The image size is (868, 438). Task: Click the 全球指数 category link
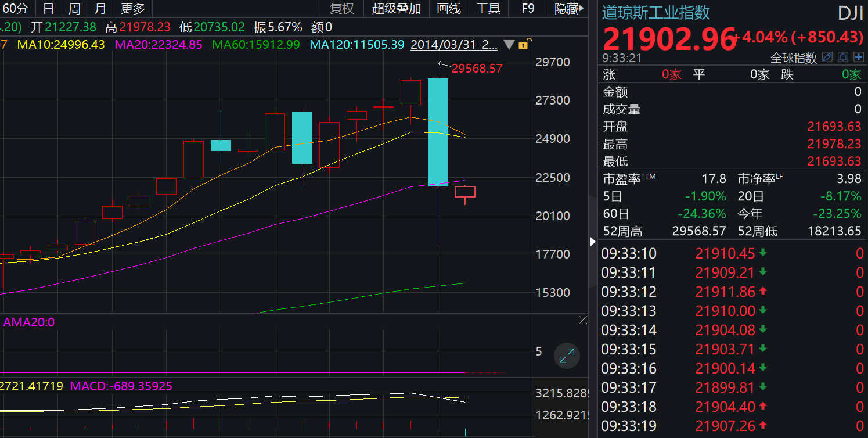tap(794, 58)
